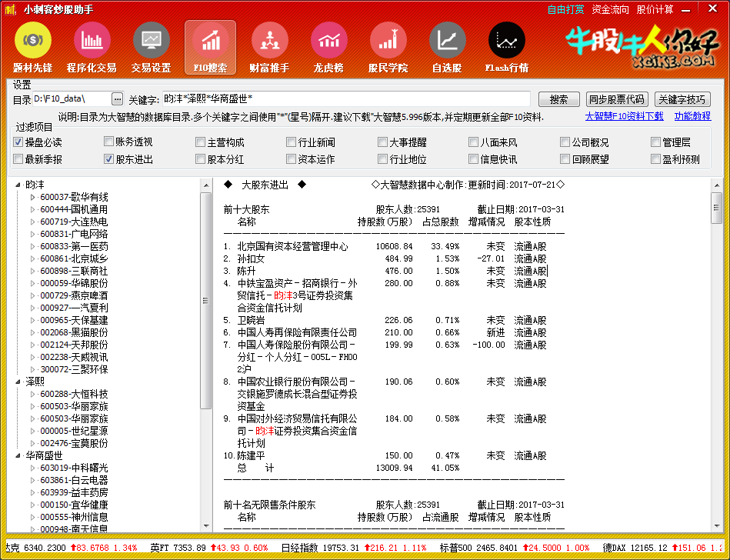This screenshot has height=560, width=730.
Task: Select 600898-三联商社 in the tree
Action: pyautogui.click(x=74, y=272)
